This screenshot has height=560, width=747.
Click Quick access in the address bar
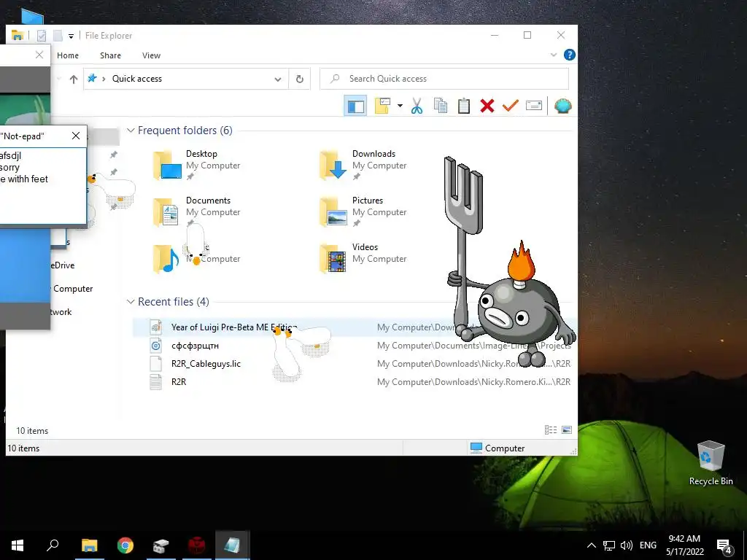[x=136, y=79]
